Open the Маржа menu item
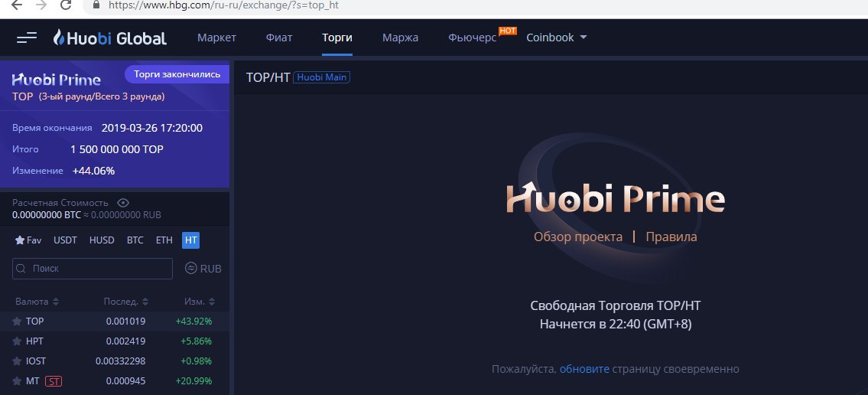Screen dimensions: 868x395 coord(400,38)
